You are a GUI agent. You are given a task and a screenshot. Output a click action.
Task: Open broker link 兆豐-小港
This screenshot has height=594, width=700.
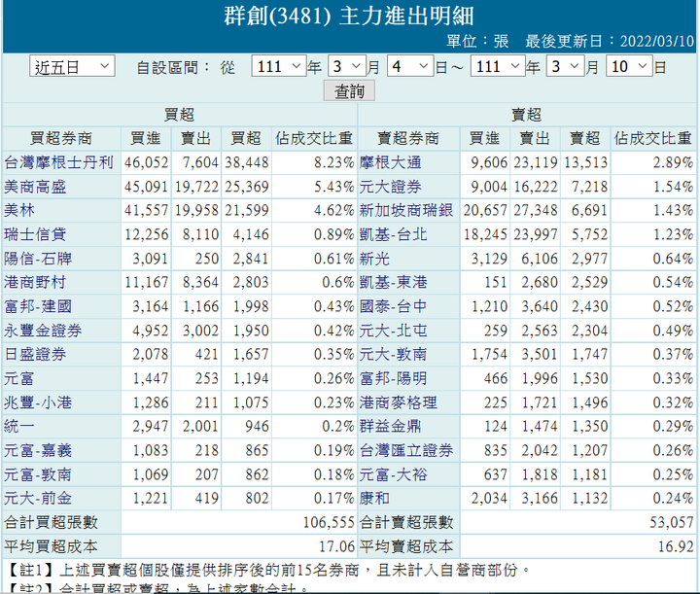pos(38,402)
